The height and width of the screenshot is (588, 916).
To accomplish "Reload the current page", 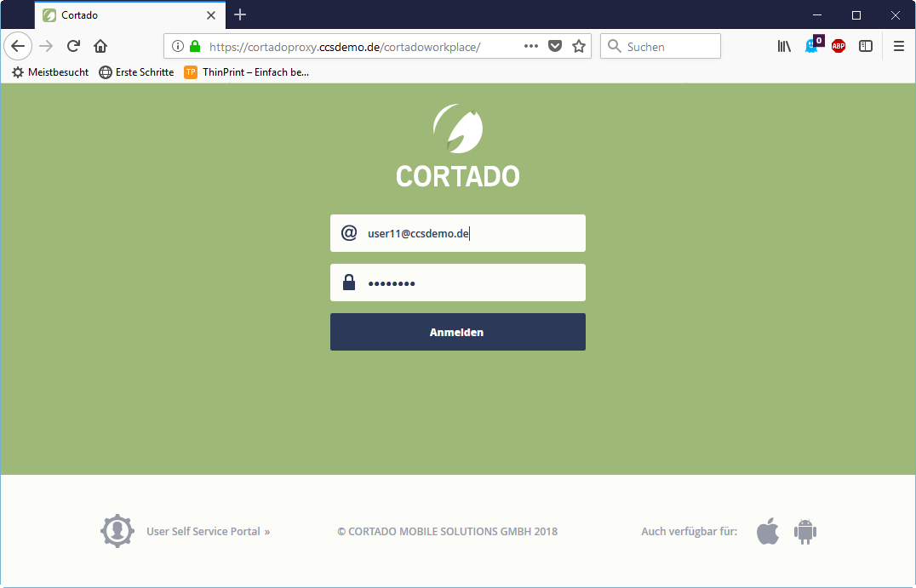I will click(73, 46).
